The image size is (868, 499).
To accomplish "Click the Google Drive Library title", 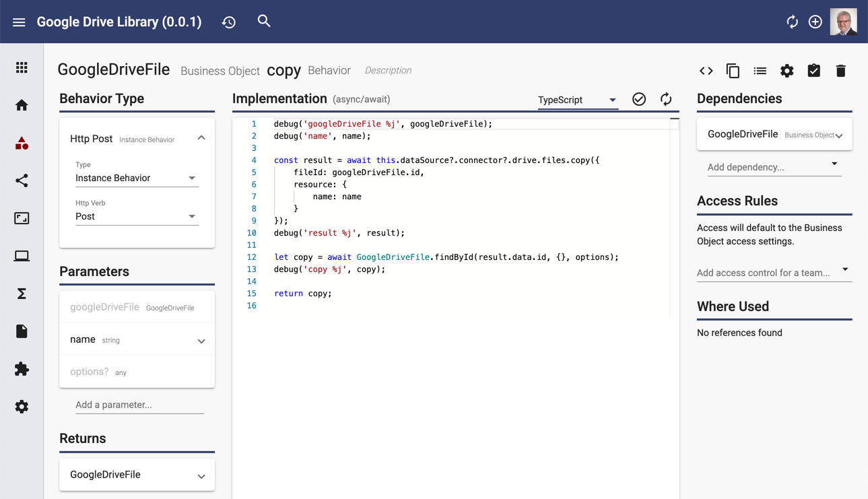I will click(119, 22).
